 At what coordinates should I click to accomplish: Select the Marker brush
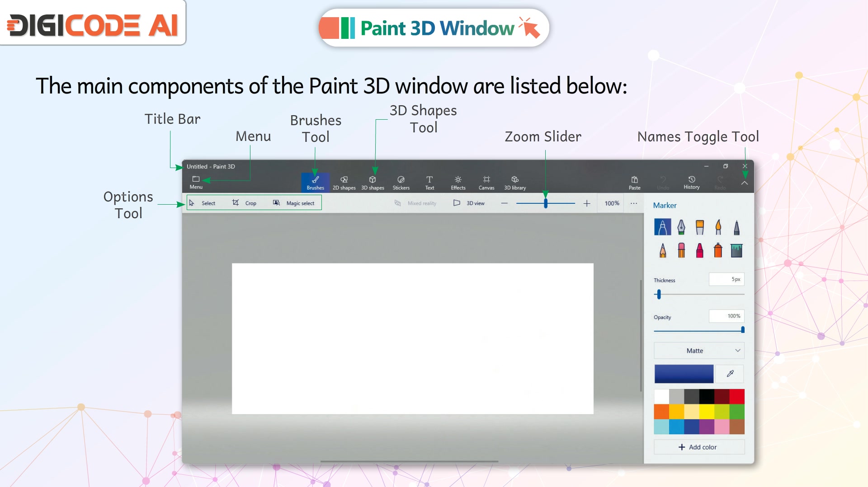663,227
